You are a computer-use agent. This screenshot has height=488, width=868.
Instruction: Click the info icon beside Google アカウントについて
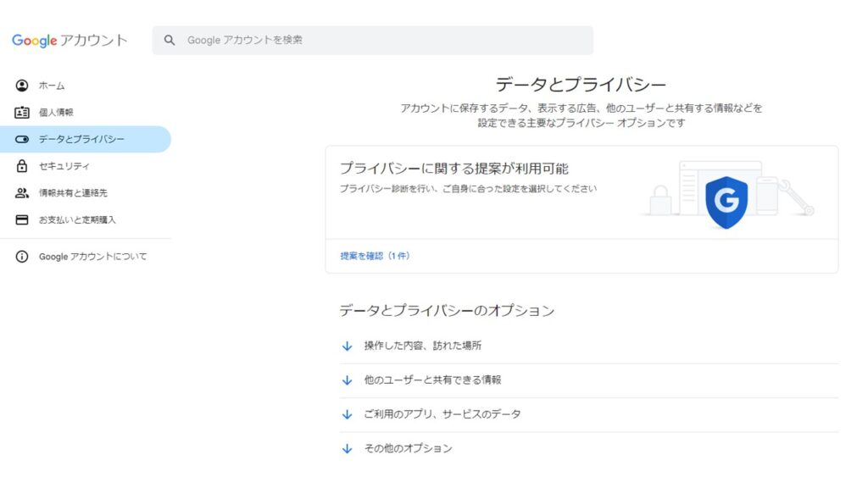21,257
